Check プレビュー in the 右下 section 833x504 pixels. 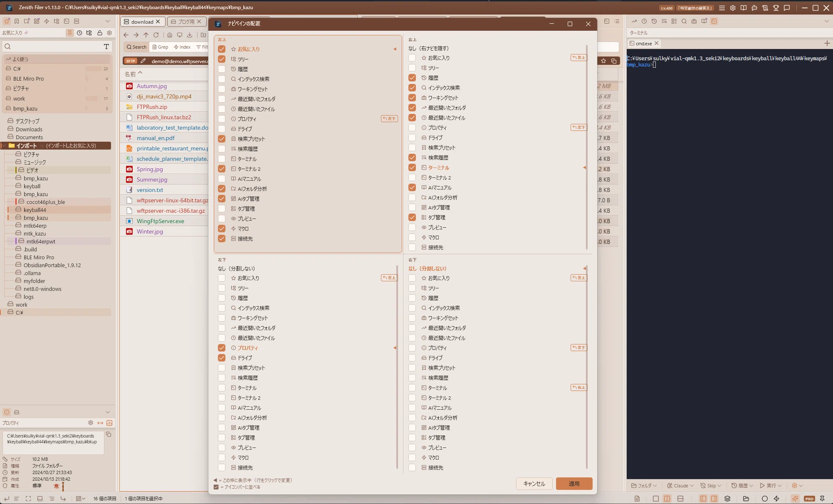click(412, 447)
